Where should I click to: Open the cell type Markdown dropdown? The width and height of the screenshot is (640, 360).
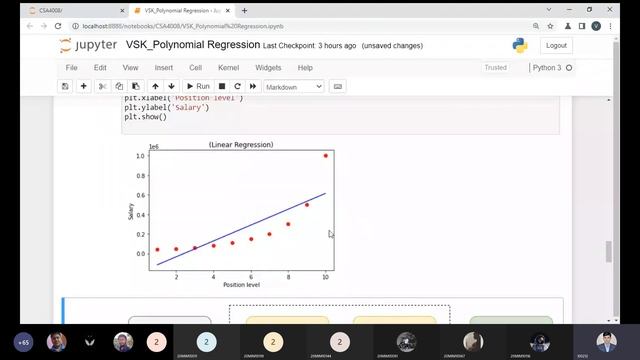[x=294, y=87]
